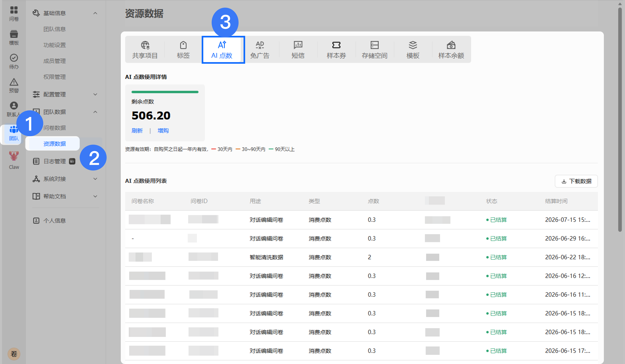Click the 系统对接 connection icon

click(36, 179)
